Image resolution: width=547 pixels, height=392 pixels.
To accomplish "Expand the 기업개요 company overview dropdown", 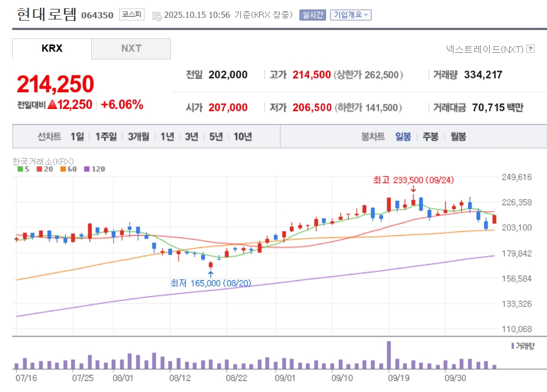I will 351,15.
